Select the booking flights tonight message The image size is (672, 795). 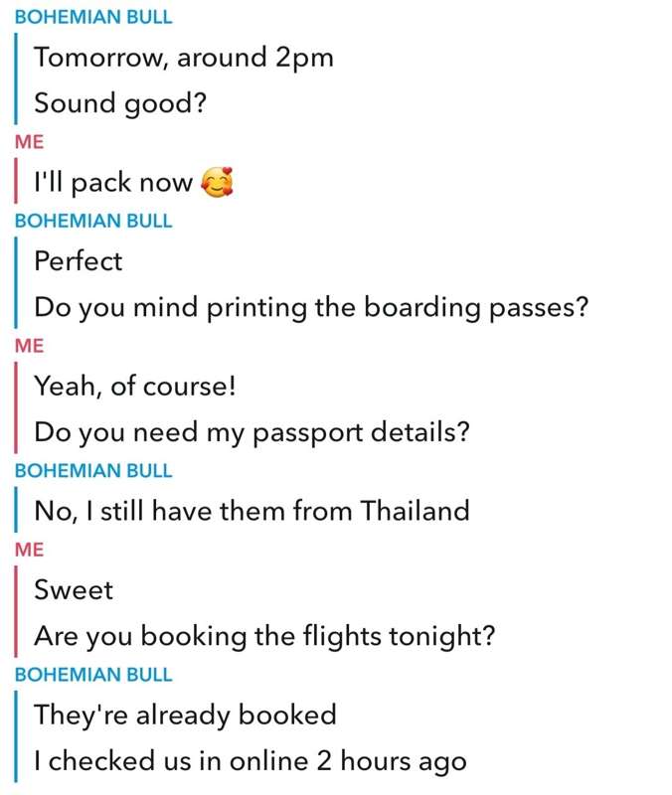pos(264,637)
